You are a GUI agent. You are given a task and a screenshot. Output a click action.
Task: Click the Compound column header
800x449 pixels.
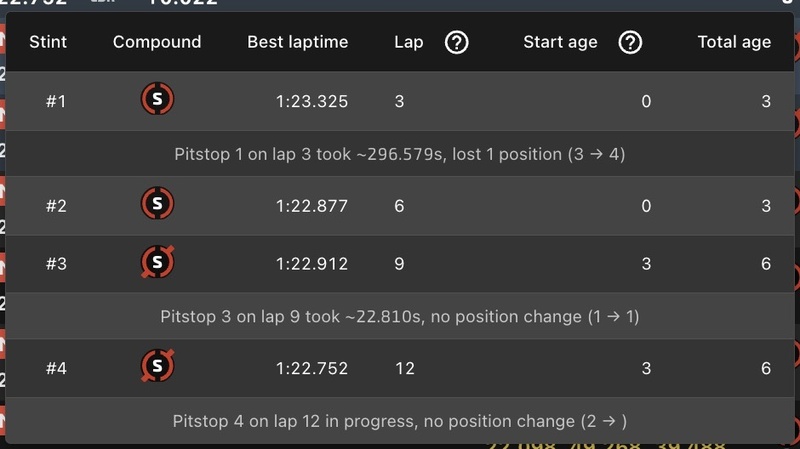tap(157, 42)
